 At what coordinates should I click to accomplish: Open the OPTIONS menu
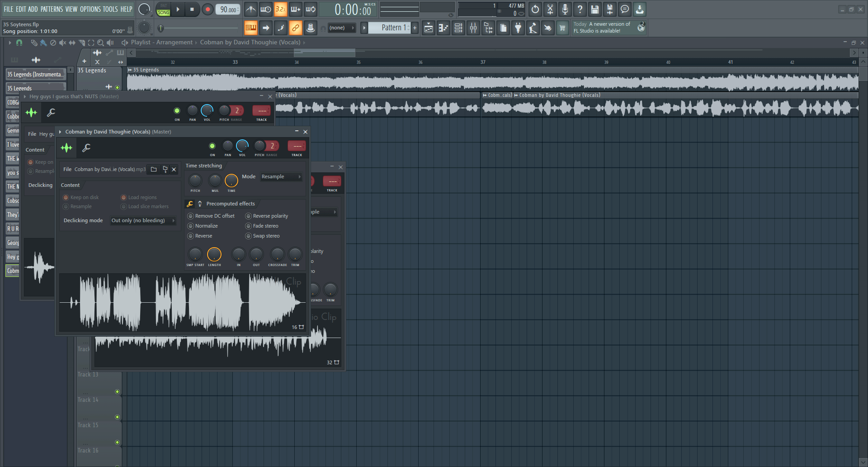[90, 9]
